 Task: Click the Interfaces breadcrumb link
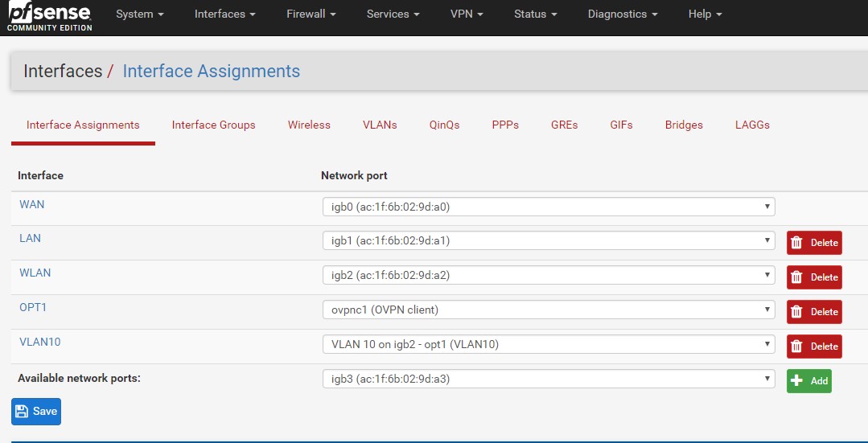[63, 72]
